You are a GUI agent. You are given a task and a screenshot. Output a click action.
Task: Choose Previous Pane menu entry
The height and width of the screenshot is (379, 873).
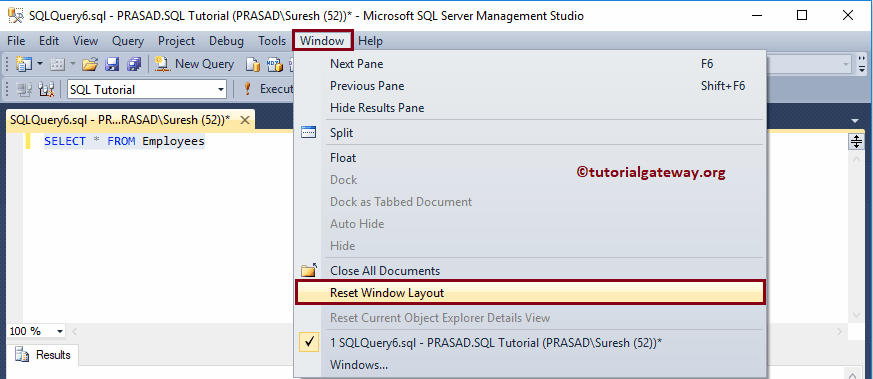(x=530, y=86)
